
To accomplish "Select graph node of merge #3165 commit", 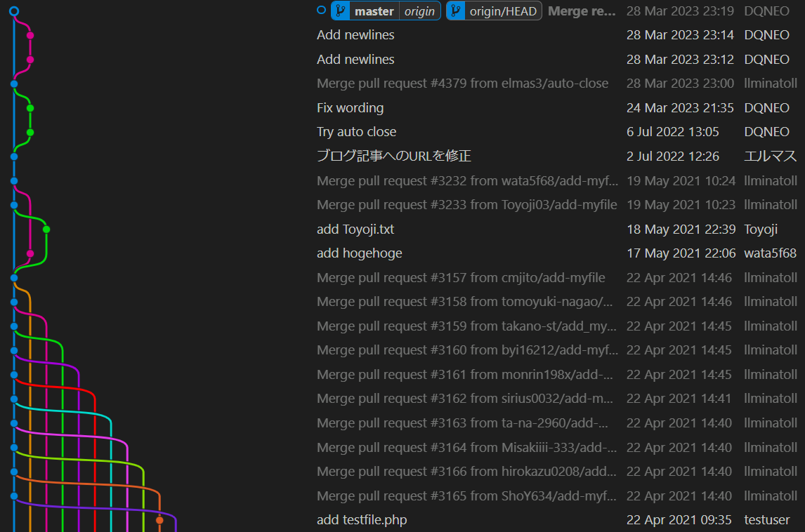I will point(14,496).
